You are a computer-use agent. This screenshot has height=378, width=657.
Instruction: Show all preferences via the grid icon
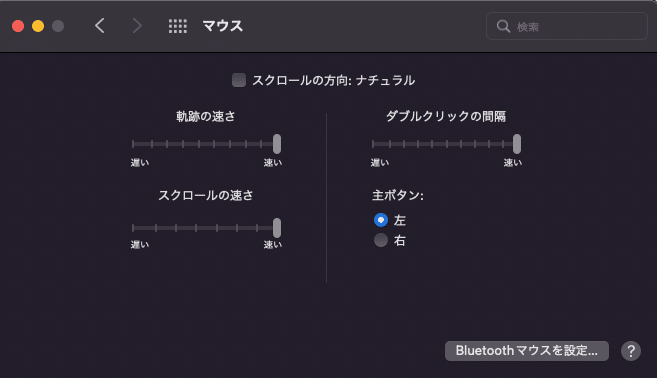178,26
